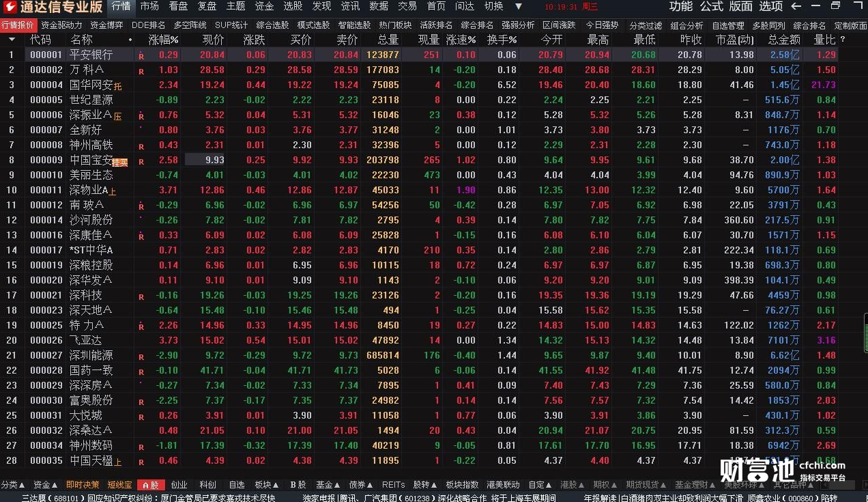
Task: Click the 版面 button at top right
Action: 741,6
